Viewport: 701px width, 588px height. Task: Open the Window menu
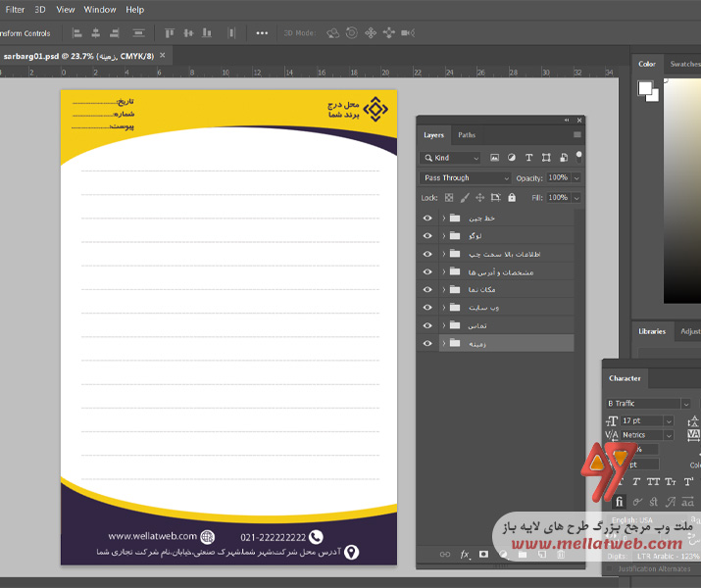pos(100,10)
